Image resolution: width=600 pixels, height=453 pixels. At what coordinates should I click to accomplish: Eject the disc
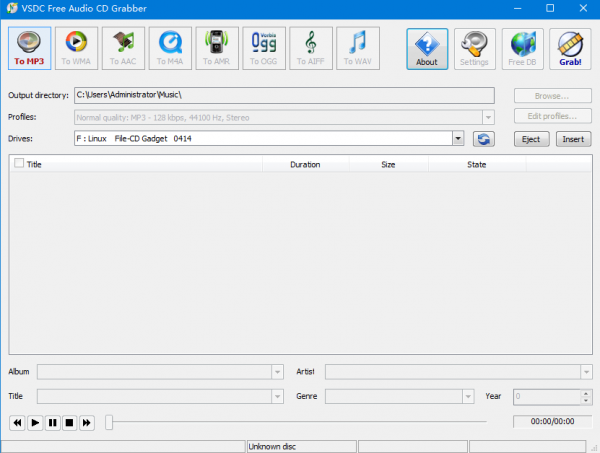[x=532, y=139]
